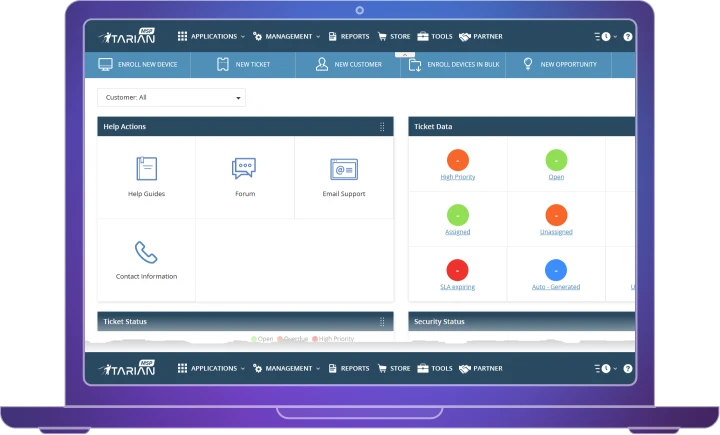
Task: Click the ITarian MSP logo in bottom navbar
Action: coord(127,368)
